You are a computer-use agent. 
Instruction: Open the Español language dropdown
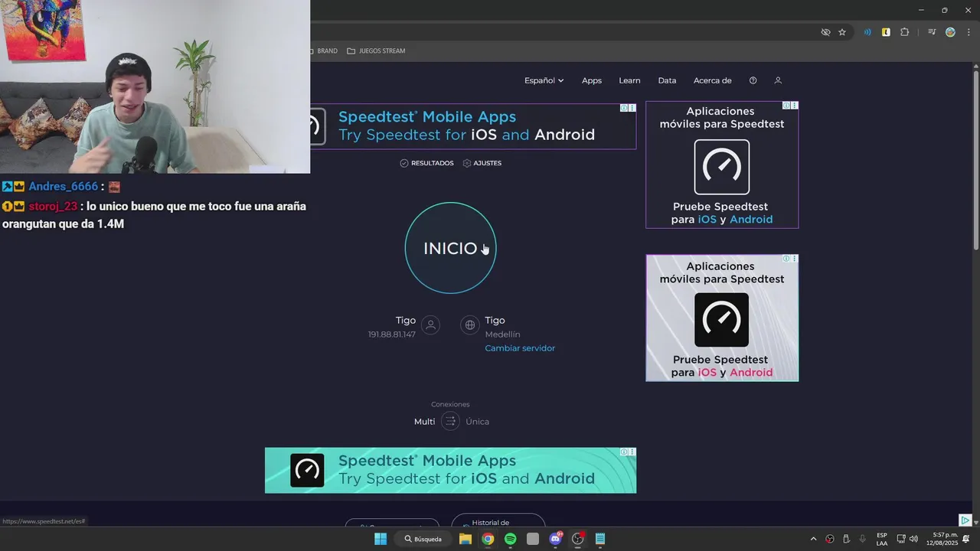coord(544,80)
